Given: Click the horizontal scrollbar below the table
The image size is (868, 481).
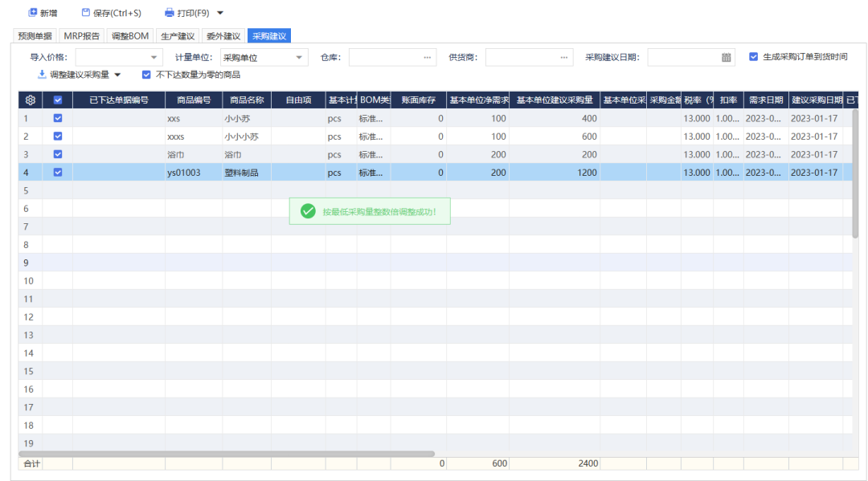Looking at the screenshot, I should [x=225, y=454].
